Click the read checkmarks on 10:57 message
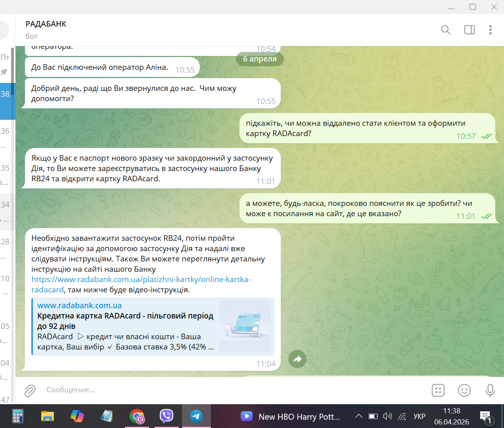Screen dimensions: 504x428 click(487, 136)
